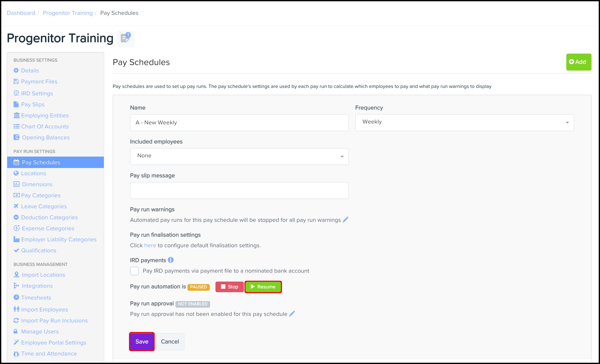Tick the Pay IRD payments via payment file checkbox
This screenshot has height=364, width=600.
coord(134,271)
